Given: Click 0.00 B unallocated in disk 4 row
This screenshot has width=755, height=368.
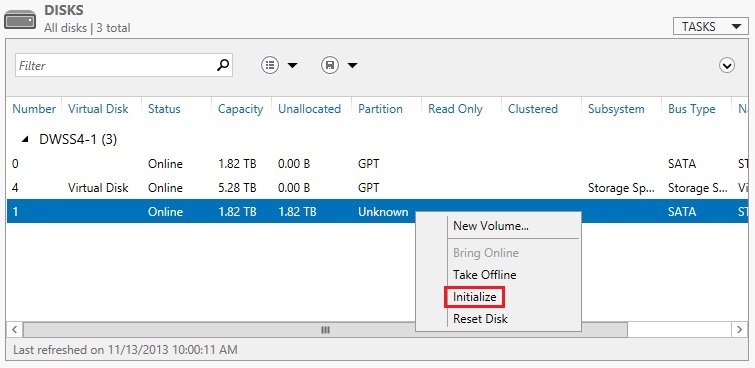Looking at the screenshot, I should 294,188.
